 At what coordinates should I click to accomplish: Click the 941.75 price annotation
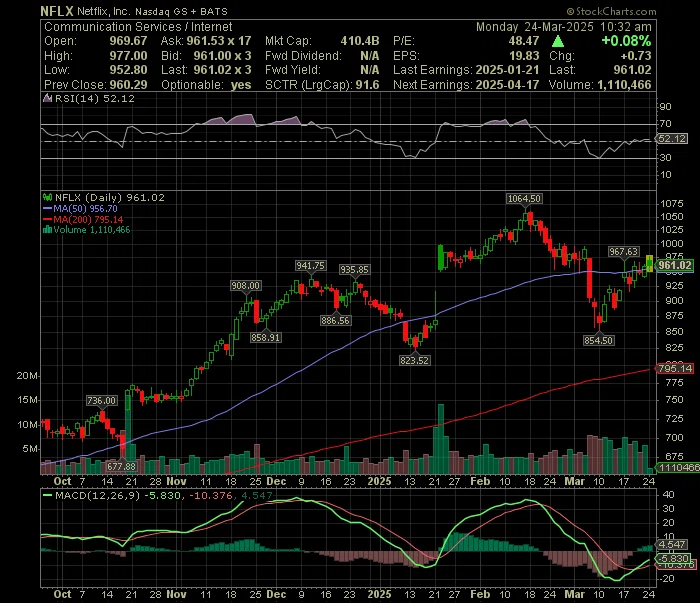coord(310,266)
